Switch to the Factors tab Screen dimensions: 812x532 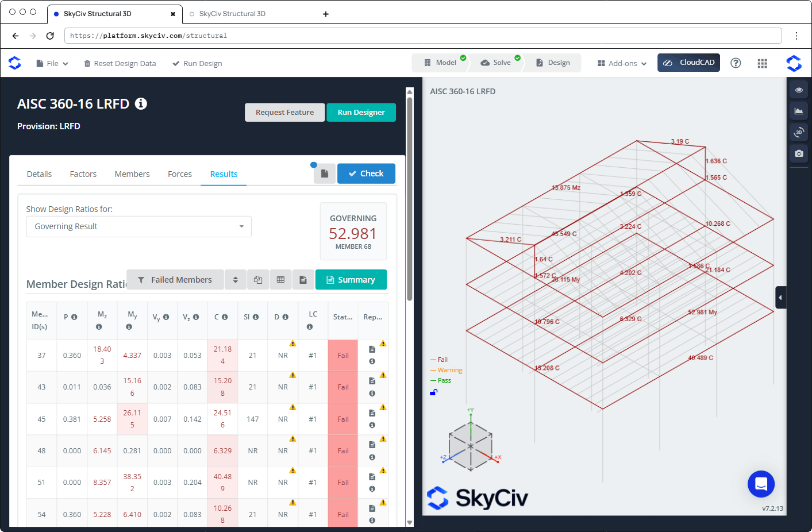click(x=83, y=174)
